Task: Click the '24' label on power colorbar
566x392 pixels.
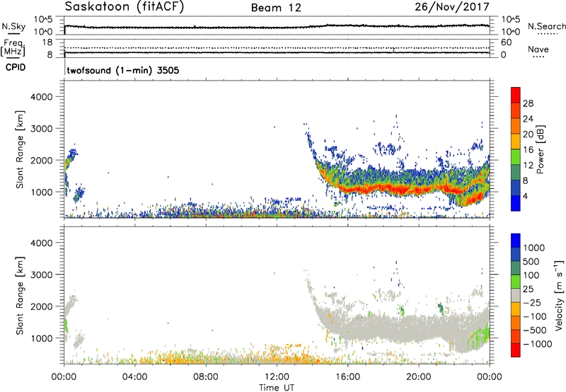Action: click(x=528, y=119)
